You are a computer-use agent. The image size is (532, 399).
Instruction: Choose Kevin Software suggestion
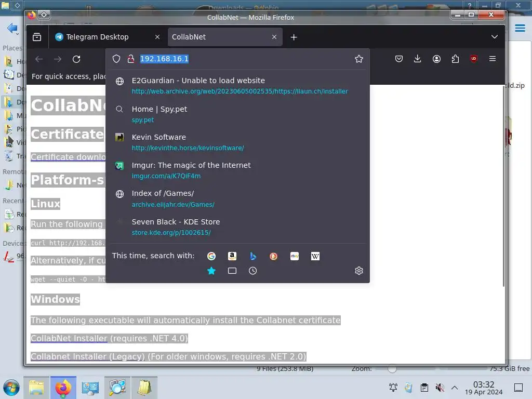point(237,142)
